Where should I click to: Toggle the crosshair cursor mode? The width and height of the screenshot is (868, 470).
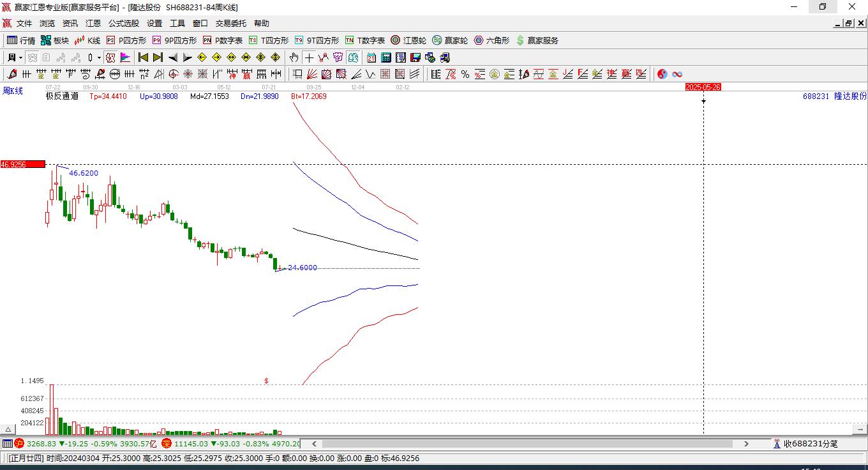click(x=309, y=57)
